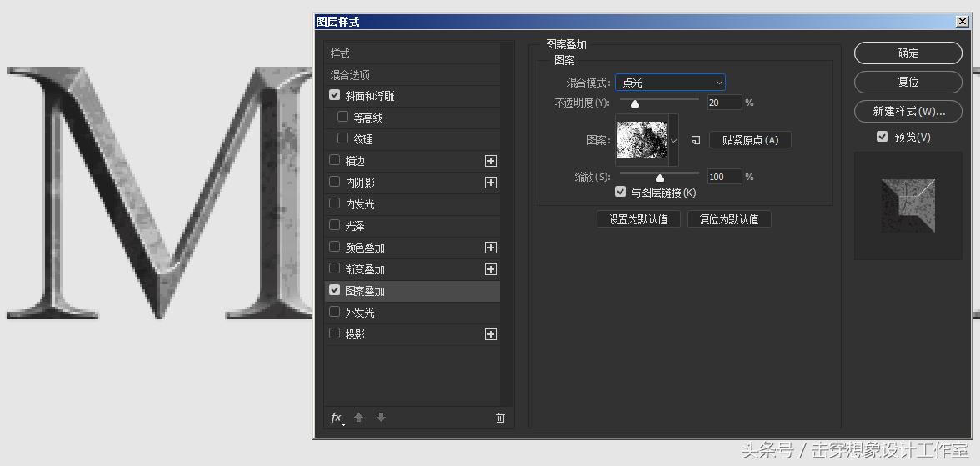Enable the 外发光 checkbox
The width and height of the screenshot is (980, 466).
pos(334,312)
